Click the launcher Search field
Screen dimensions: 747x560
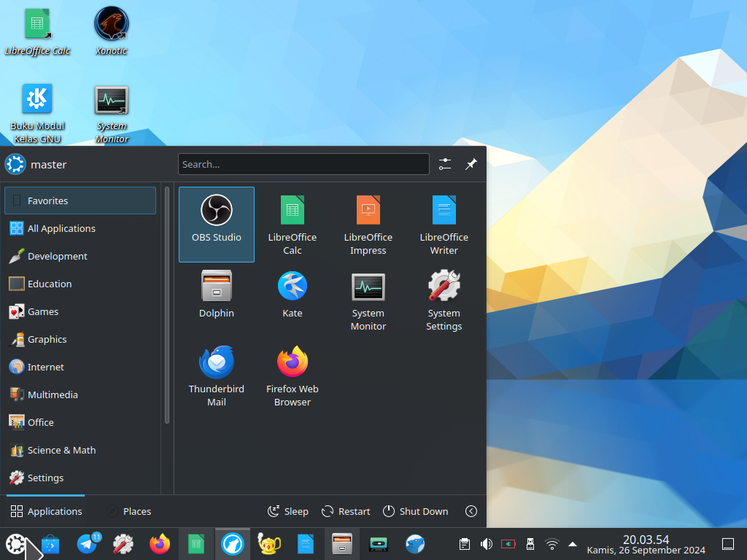[x=303, y=164]
